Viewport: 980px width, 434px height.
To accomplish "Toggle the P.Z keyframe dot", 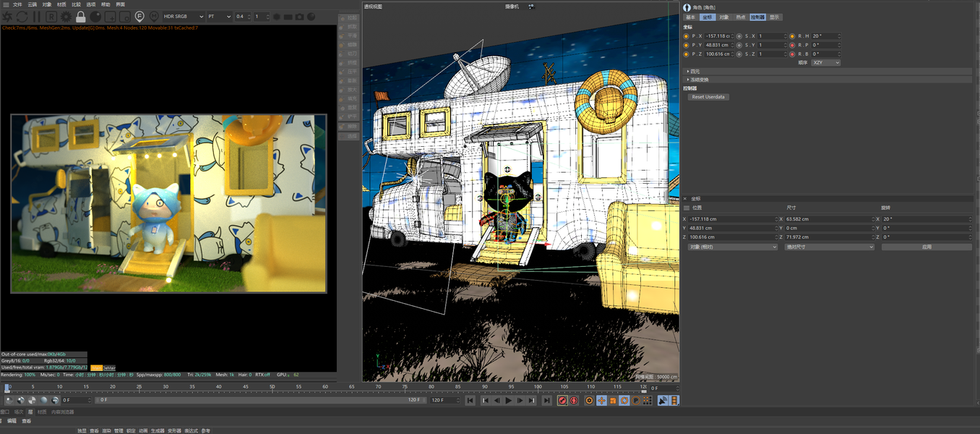I will 686,54.
